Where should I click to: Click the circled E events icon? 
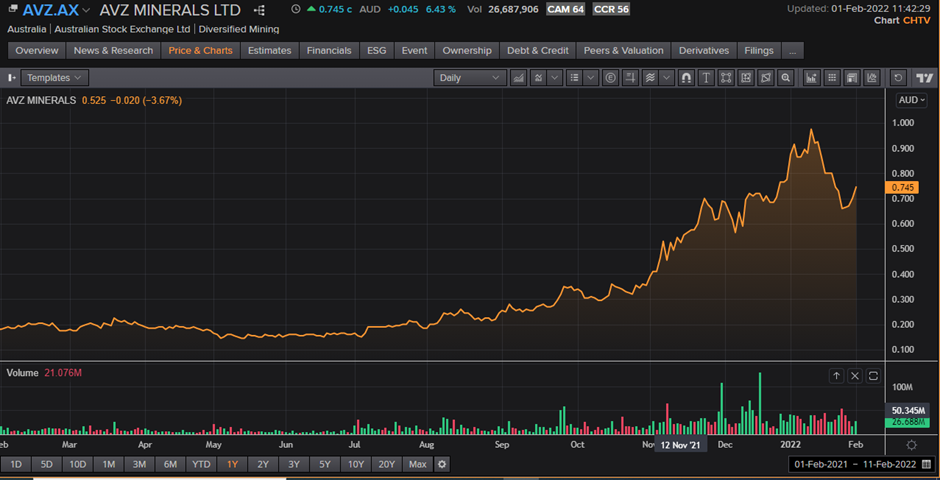[x=610, y=78]
